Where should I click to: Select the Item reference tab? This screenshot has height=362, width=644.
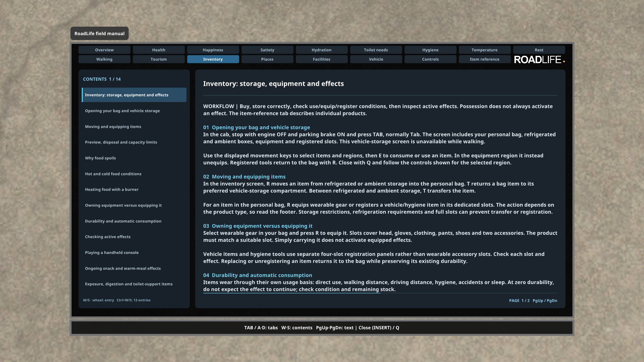click(485, 59)
